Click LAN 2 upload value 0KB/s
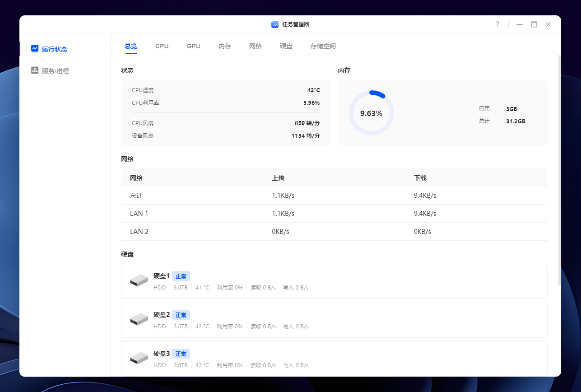Screen dimensions: 581x392 280,232
